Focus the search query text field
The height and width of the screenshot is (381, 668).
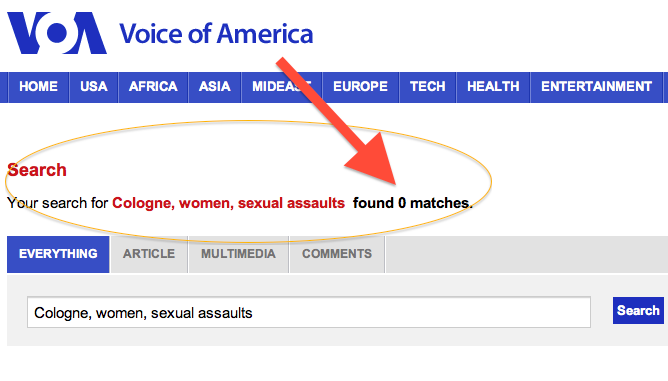click(x=309, y=312)
